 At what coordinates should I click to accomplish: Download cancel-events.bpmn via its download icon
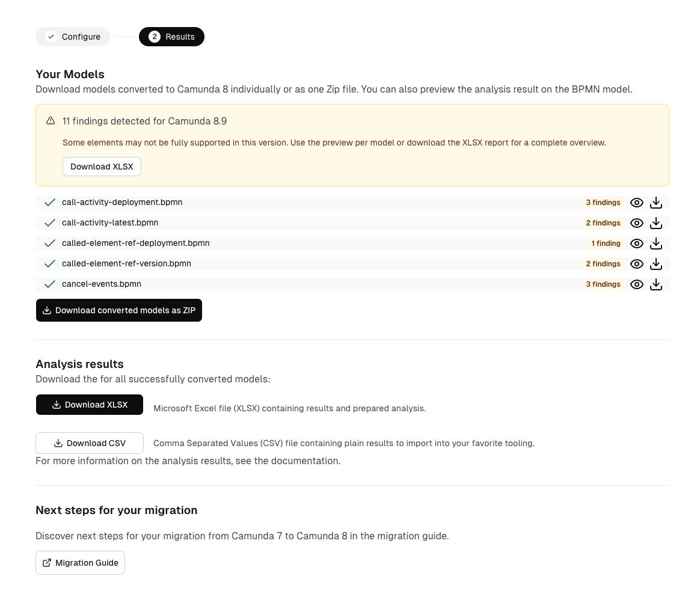(656, 285)
